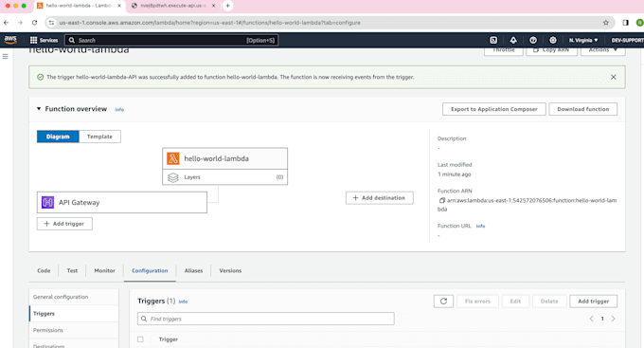View site information icon in address bar
The height and width of the screenshot is (348, 644).
tap(51, 23)
